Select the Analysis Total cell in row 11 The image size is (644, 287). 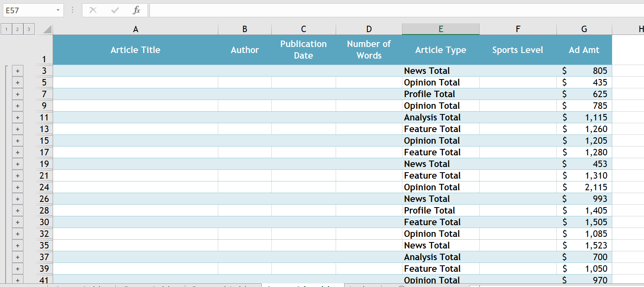441,118
